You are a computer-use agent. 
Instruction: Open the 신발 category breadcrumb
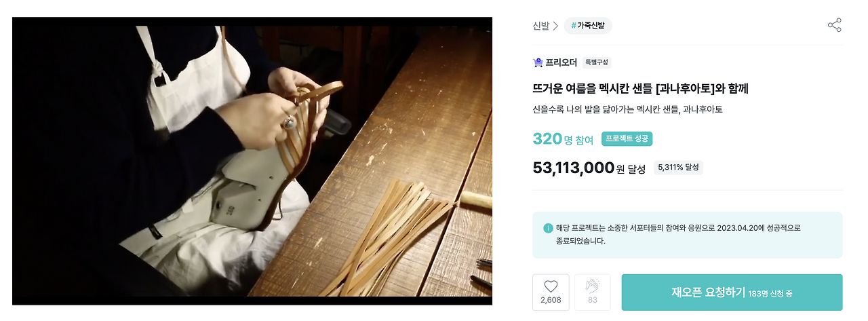coord(540,26)
